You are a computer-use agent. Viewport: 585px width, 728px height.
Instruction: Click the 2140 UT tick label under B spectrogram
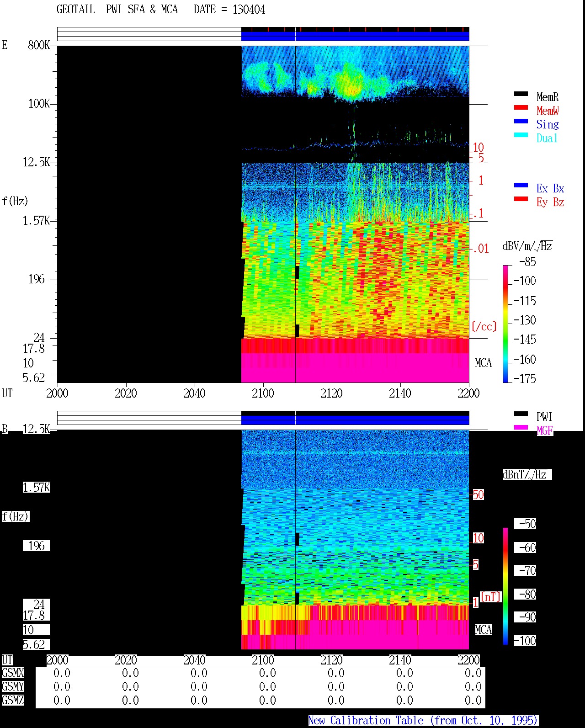pos(400,660)
